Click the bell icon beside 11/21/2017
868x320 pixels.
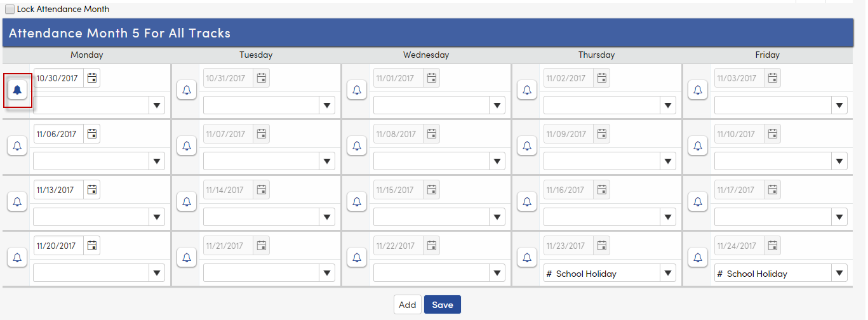click(187, 258)
